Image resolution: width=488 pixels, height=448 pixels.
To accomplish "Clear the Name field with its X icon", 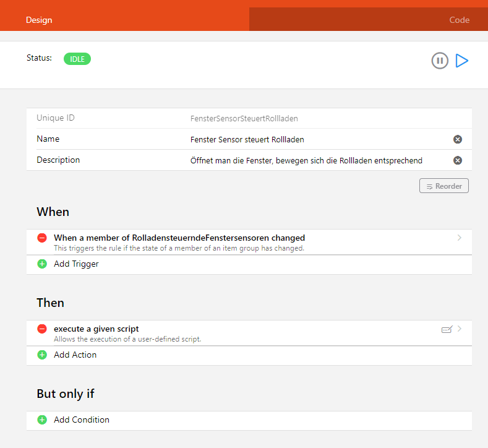I will point(458,139).
